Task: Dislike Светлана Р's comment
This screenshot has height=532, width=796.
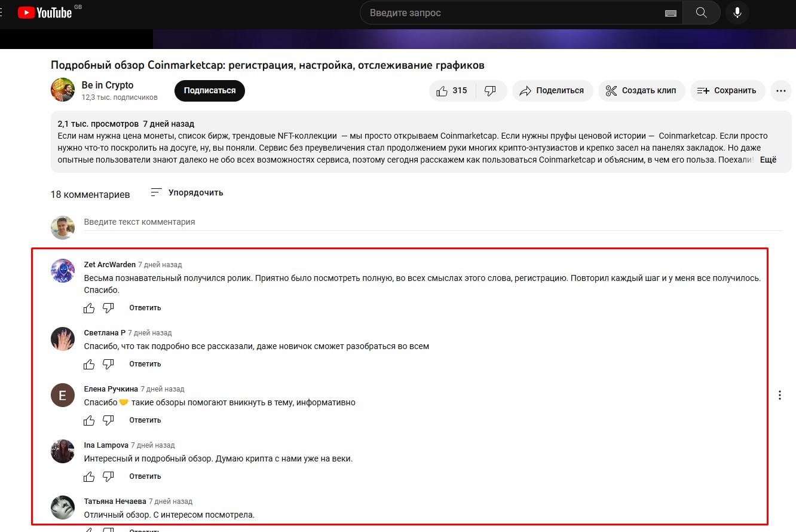Action: point(108,364)
